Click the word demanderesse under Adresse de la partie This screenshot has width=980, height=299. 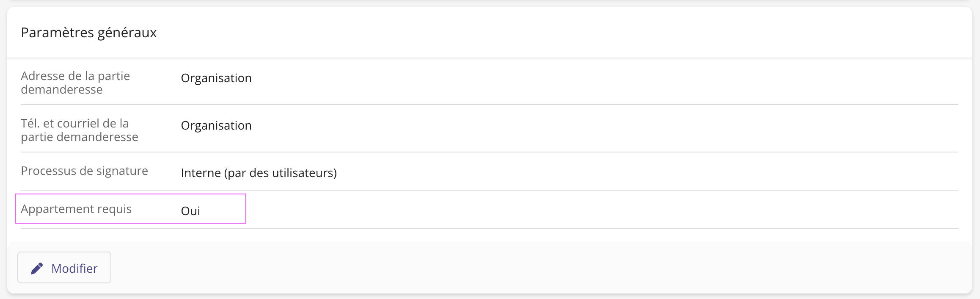point(62,90)
